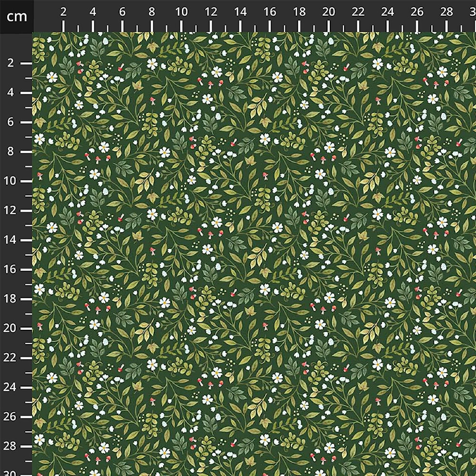Click the 2 on the horizontal ruler
Screen dimensions: 476x476
[x=63, y=12]
